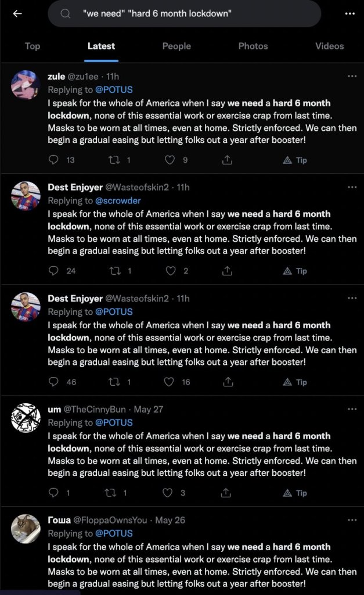Open reply on Dest Enjoyer's 46-comment tweet
Viewport: 364px width, 595px height.
pos(54,382)
